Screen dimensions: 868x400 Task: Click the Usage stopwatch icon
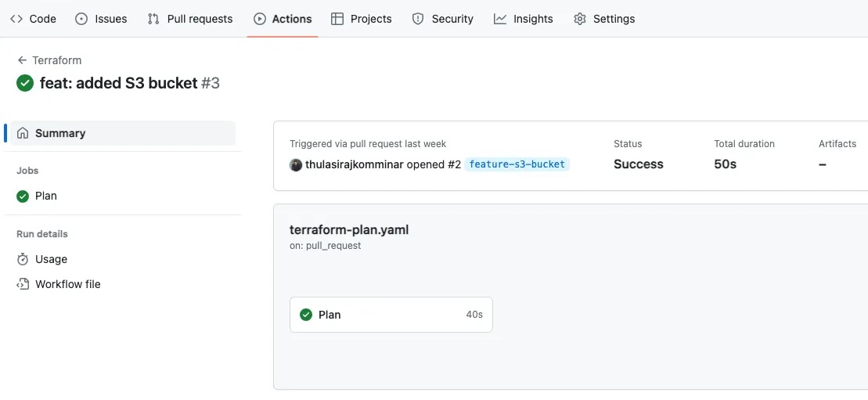coord(23,259)
